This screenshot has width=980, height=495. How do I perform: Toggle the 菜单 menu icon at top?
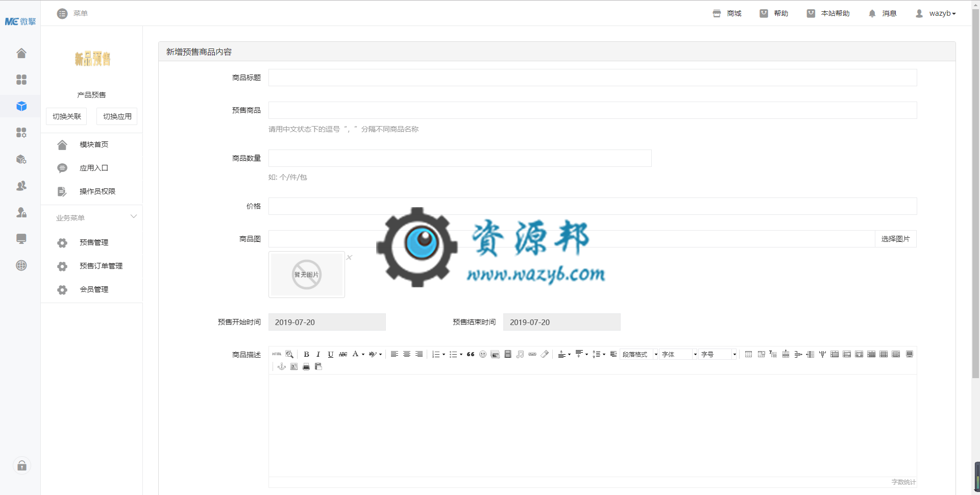tap(62, 14)
